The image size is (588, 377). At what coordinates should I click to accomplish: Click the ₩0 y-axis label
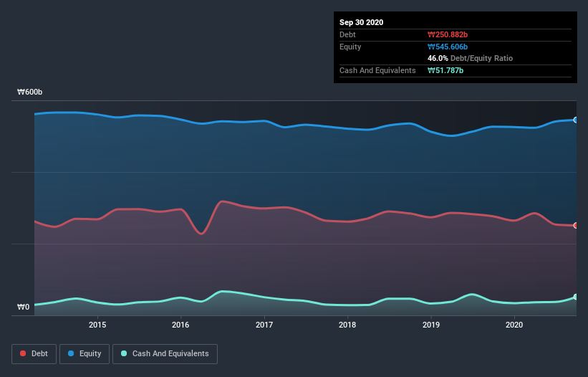tap(23, 307)
